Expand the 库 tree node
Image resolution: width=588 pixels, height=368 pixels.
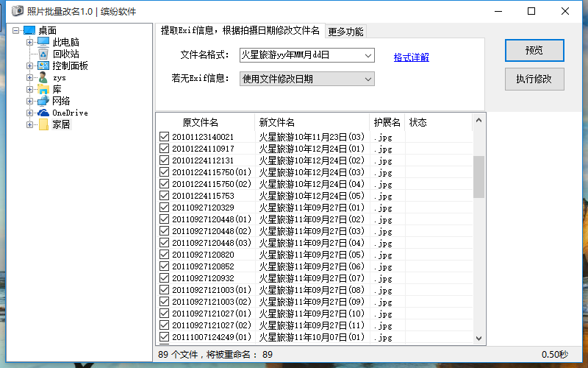[x=29, y=89]
